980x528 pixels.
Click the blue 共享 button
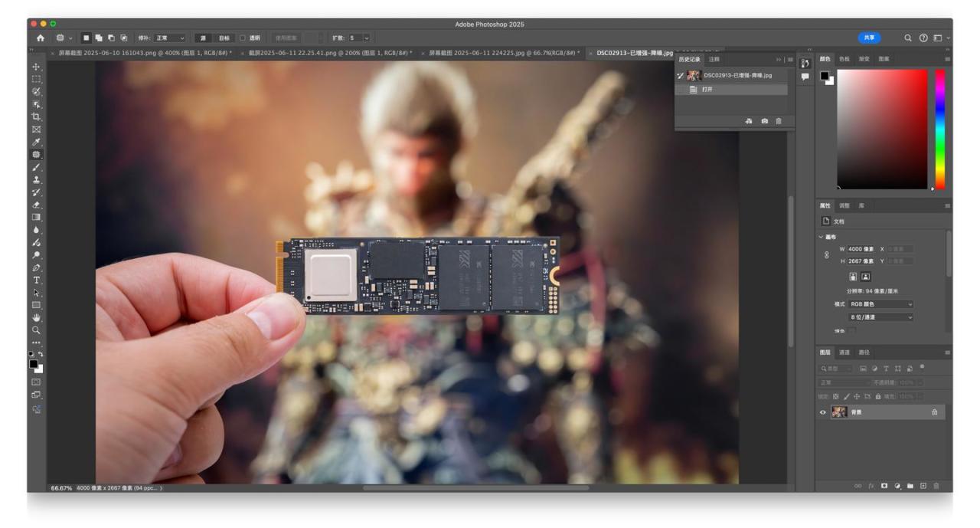coord(869,38)
